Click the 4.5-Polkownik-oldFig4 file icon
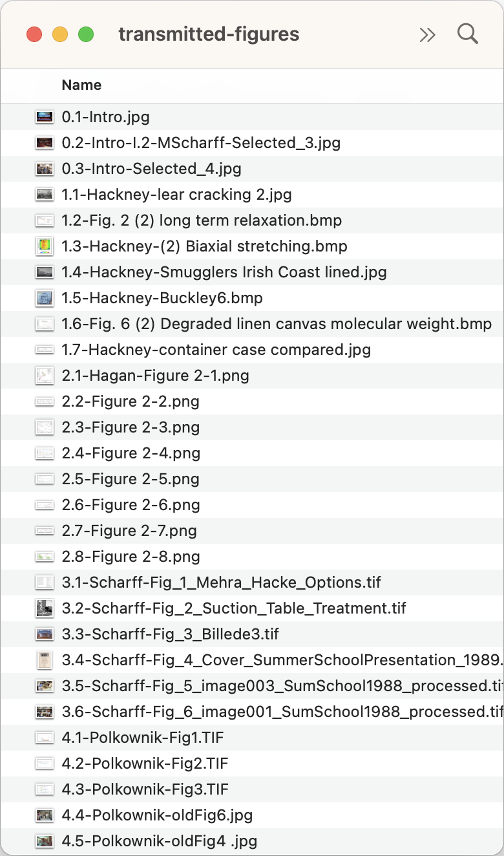This screenshot has width=504, height=856. 45,841
